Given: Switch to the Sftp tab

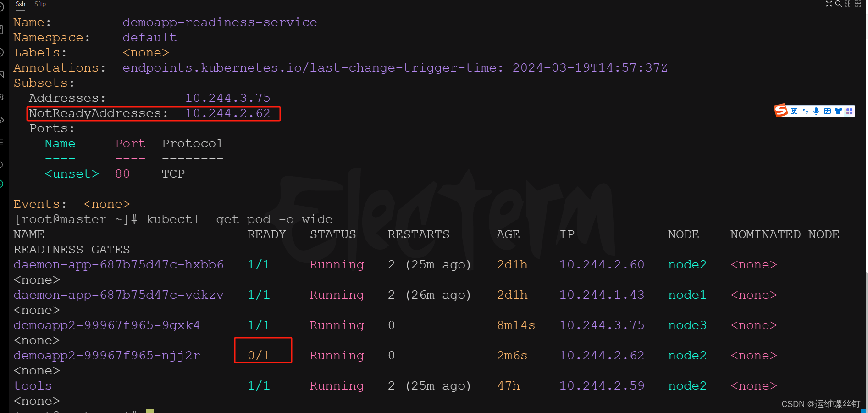Looking at the screenshot, I should click(x=40, y=4).
